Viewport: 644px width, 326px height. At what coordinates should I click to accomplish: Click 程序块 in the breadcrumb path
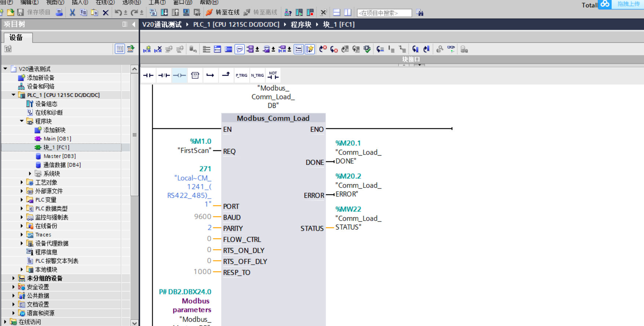pyautogui.click(x=301, y=25)
